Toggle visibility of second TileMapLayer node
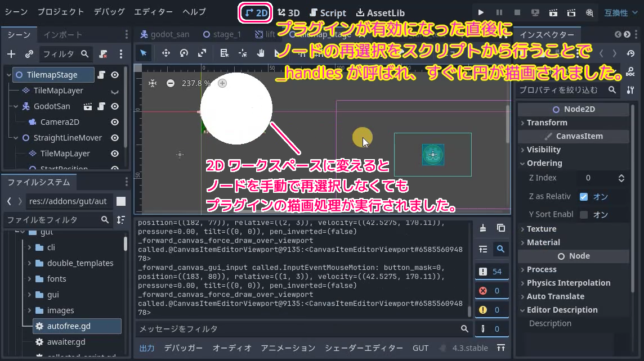Viewport: 644px width, 361px height. click(115, 154)
